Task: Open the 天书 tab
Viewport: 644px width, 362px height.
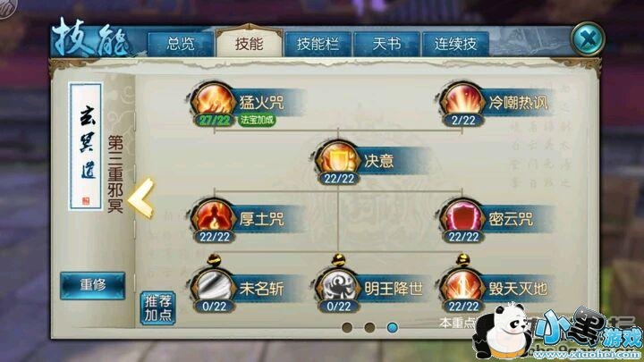Action: point(386,44)
